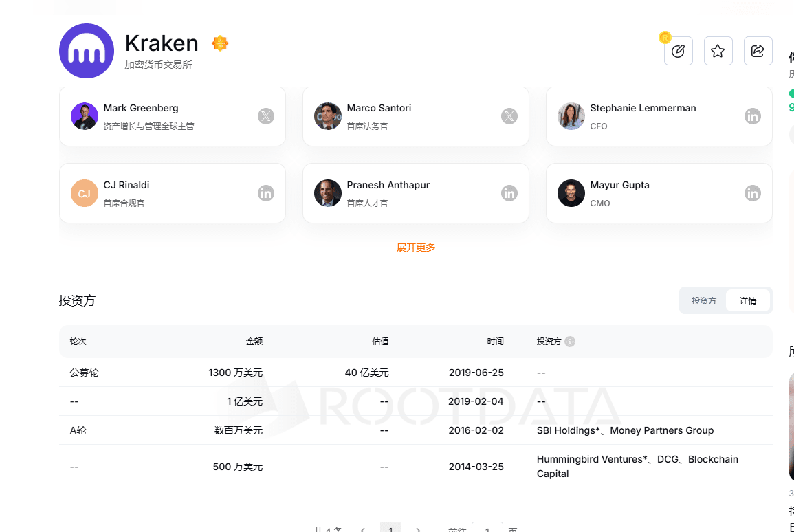Click Mark Greenberg's 资产增长与管理全球主管 title
This screenshot has height=532, width=794.
pyautogui.click(x=149, y=126)
